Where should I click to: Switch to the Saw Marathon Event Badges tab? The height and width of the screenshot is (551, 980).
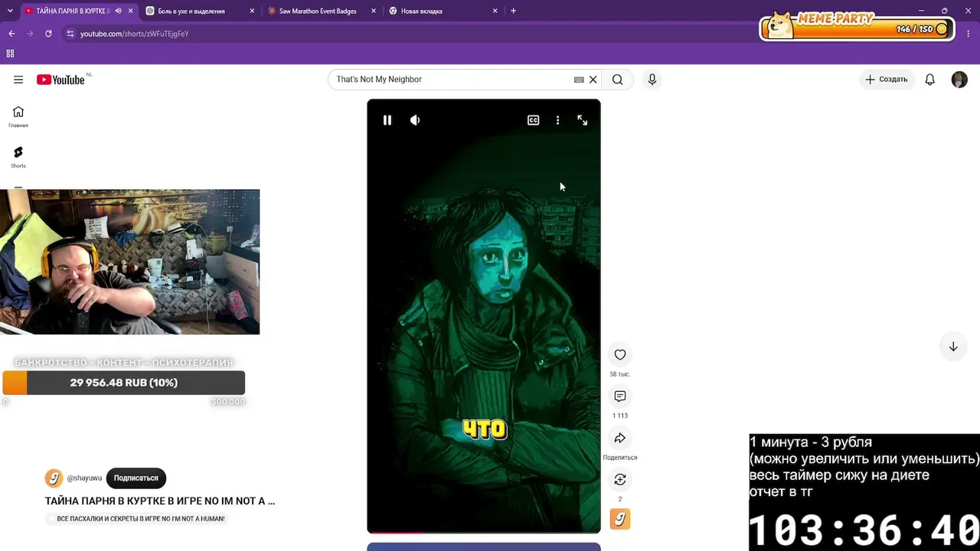(318, 11)
